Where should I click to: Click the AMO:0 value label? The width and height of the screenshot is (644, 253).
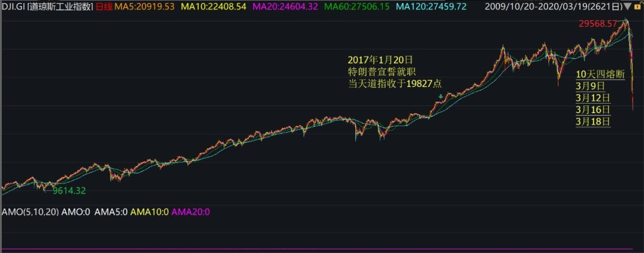[x=76, y=212]
